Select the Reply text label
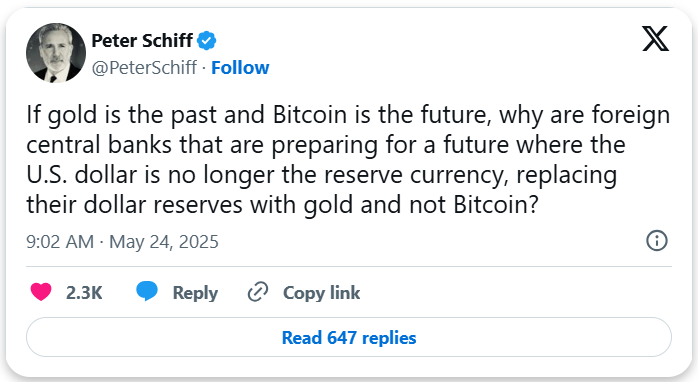This screenshot has height=382, width=698. pos(195,293)
